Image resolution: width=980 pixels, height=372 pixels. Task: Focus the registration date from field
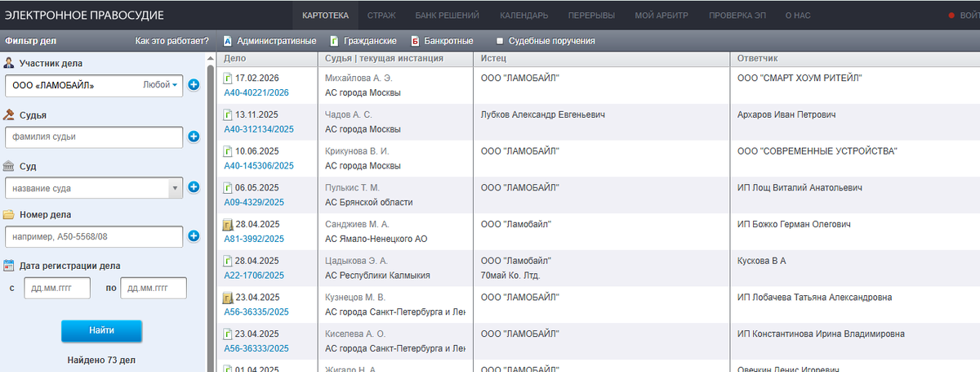pyautogui.click(x=56, y=288)
